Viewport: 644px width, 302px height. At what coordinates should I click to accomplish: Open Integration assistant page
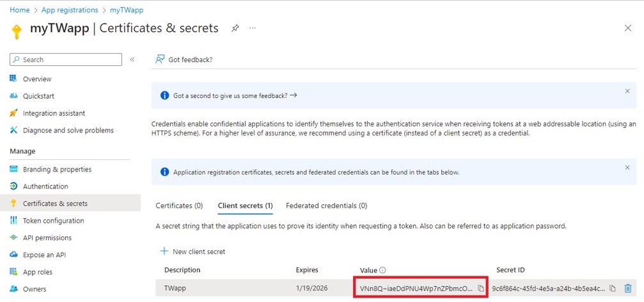(54, 113)
